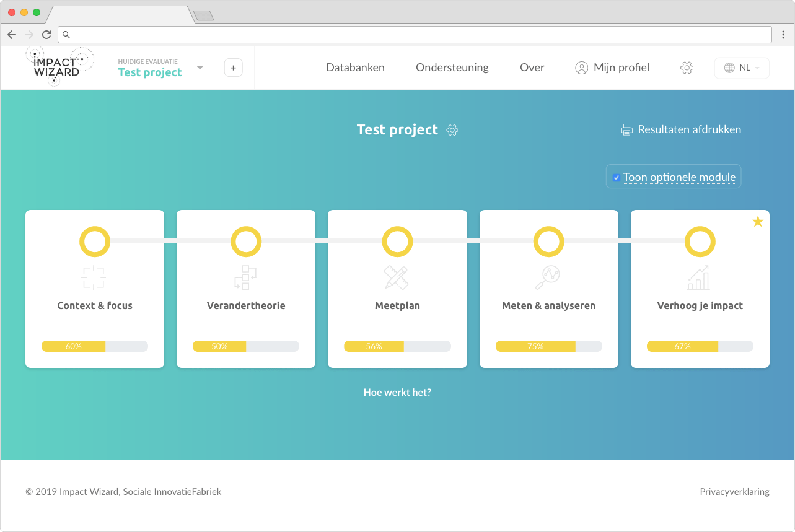The width and height of the screenshot is (795, 532).
Task: Click the Verandertheorie flowchart icon
Action: (x=245, y=277)
